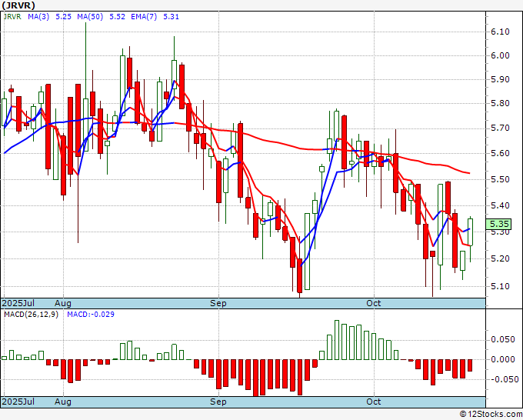
Task: Click the 5.70 price axis label
Action: click(501, 128)
